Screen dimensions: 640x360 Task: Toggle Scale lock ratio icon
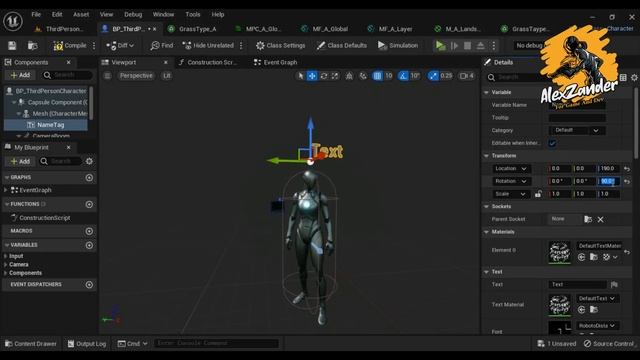(x=538, y=194)
